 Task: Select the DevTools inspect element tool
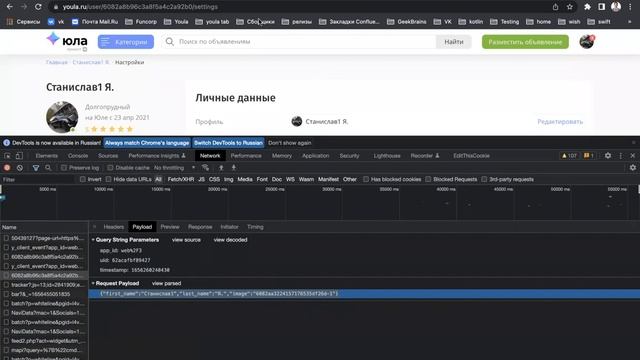[7, 156]
